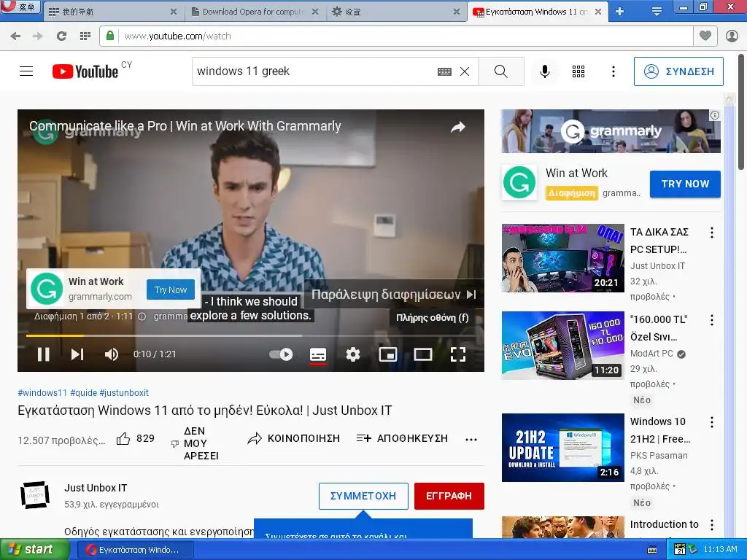Pause the video

click(x=43, y=354)
